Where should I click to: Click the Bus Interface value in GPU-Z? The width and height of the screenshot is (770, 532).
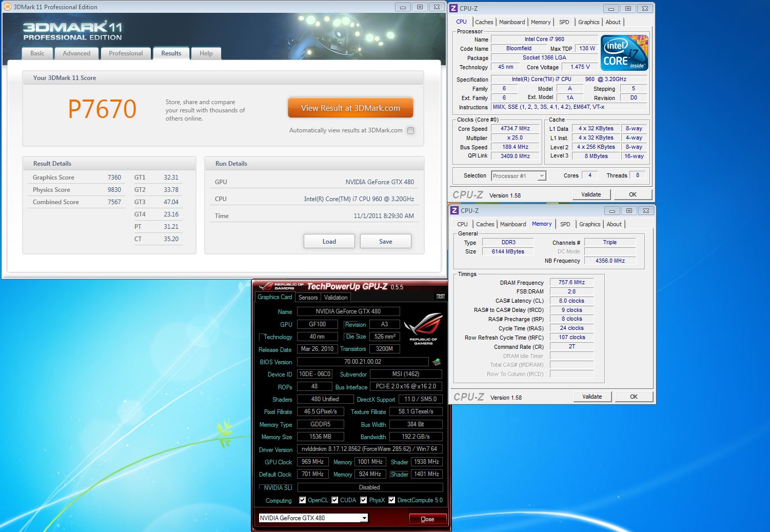coord(406,386)
